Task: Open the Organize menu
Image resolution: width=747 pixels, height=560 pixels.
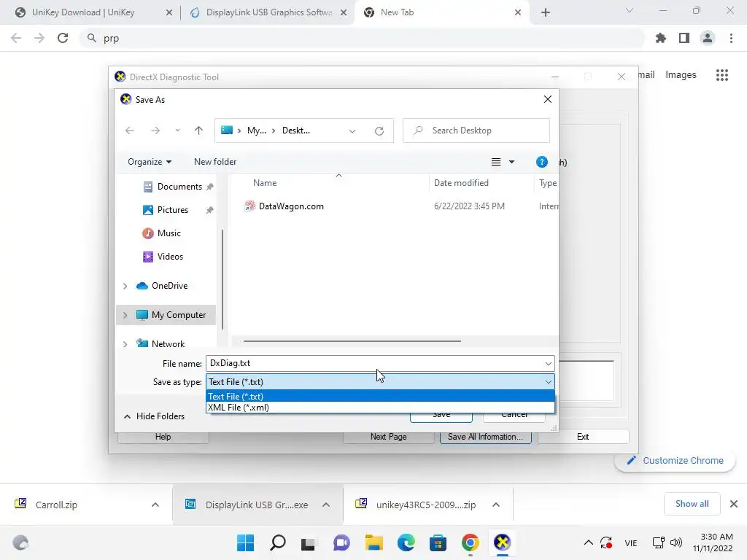Action: (x=149, y=162)
